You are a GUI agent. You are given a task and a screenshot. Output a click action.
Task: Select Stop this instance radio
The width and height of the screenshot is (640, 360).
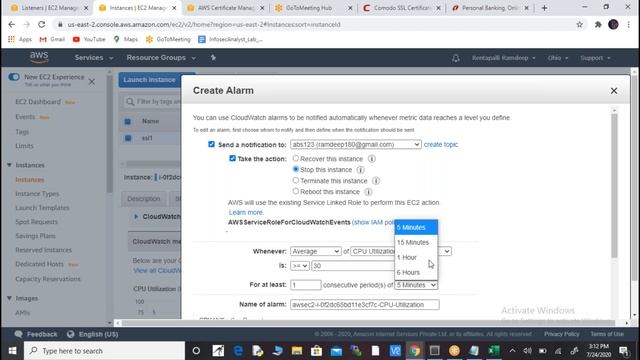[296, 169]
